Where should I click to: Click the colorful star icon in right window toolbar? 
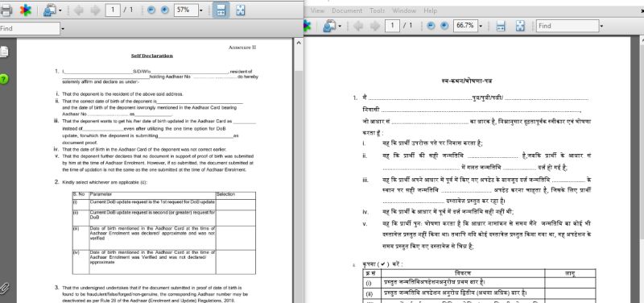coord(308,26)
